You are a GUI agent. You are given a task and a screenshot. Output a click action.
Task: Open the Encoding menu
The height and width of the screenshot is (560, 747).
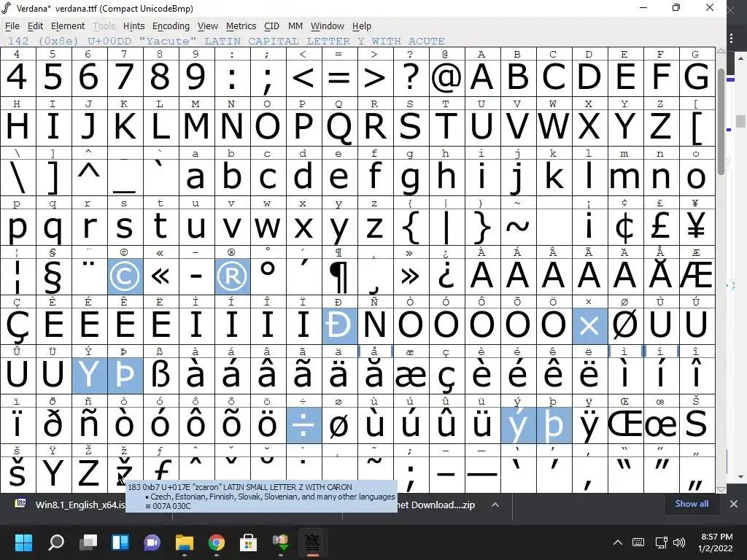point(171,26)
